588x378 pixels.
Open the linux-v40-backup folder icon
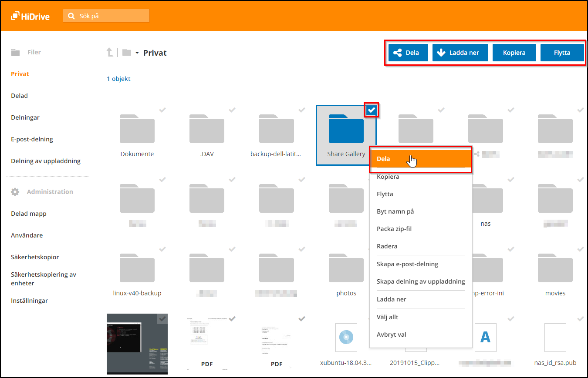pyautogui.click(x=137, y=268)
